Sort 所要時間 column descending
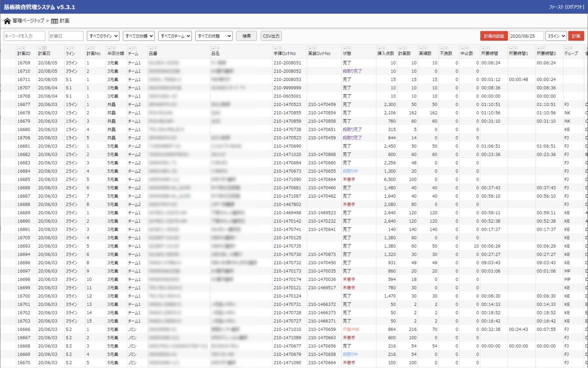 point(488,49)
